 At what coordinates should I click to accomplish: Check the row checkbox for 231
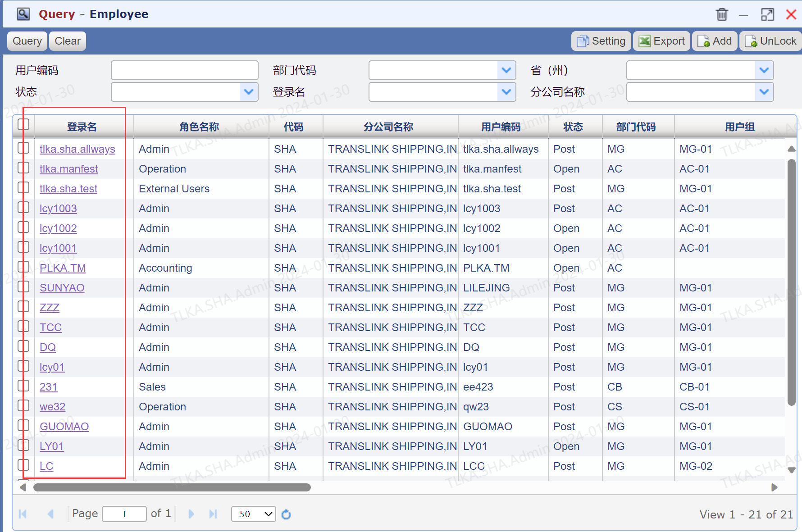pos(23,386)
